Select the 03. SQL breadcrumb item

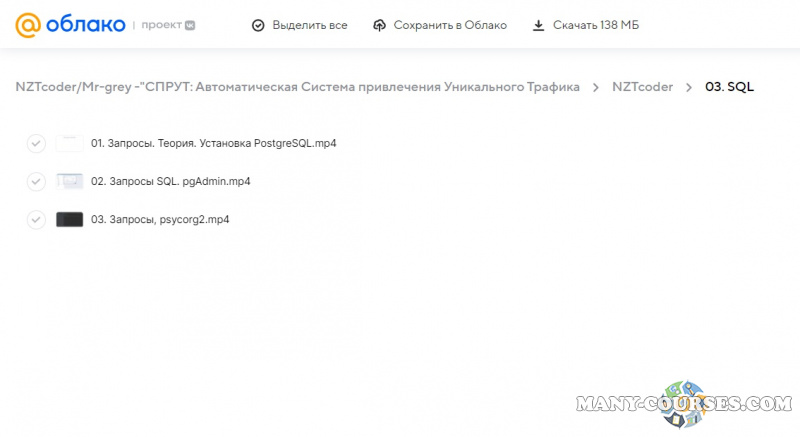729,87
